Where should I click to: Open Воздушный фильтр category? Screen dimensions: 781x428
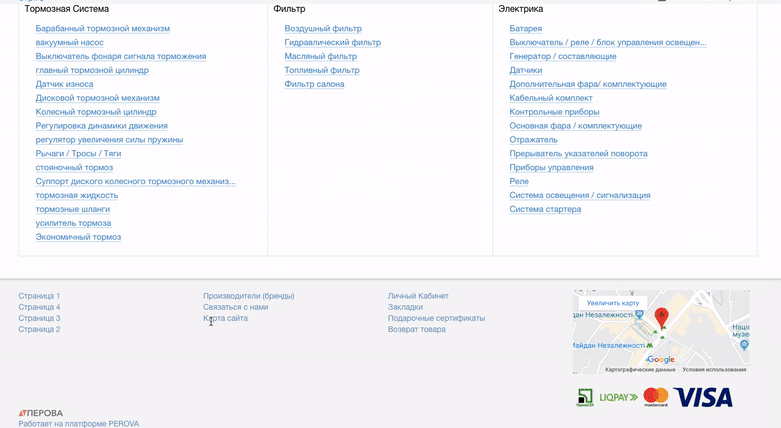coord(323,28)
